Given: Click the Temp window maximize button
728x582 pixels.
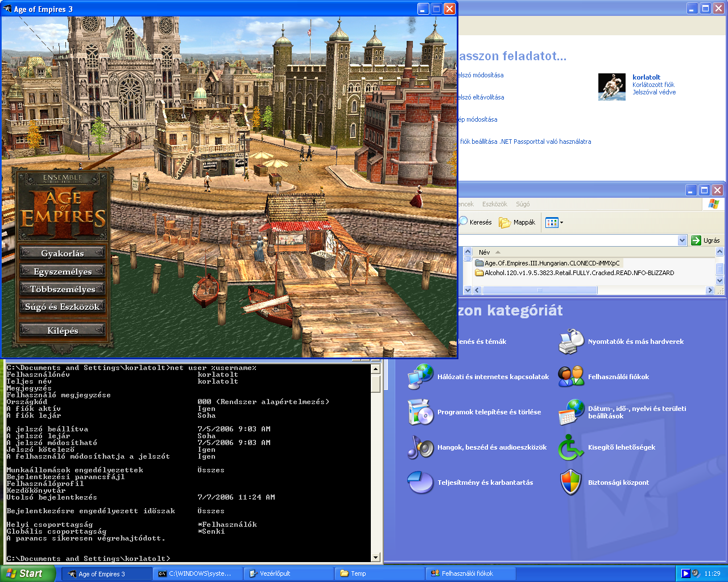Looking at the screenshot, I should click(x=704, y=190).
